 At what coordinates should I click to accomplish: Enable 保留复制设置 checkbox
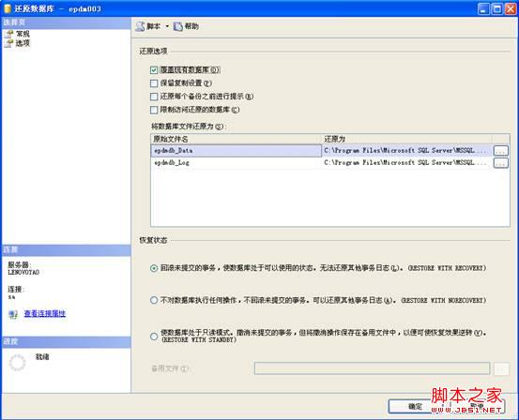coord(154,83)
